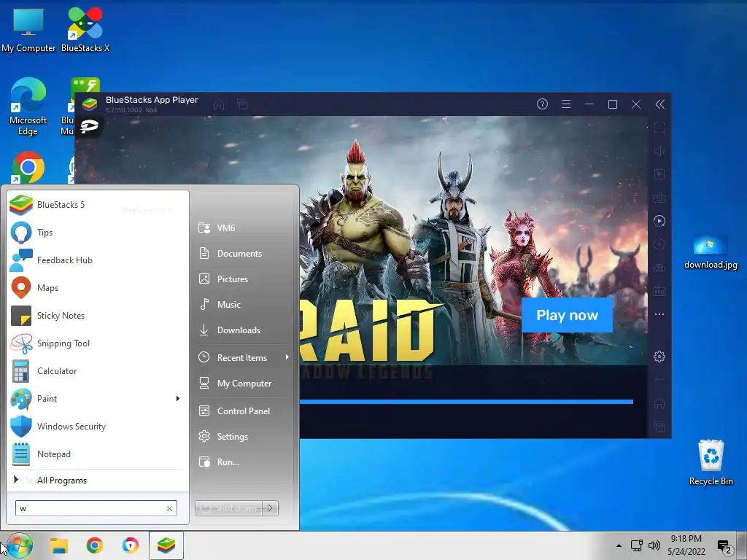The image size is (747, 560).
Task: Launch BlueStacks 5 from Start menu
Action: pyautogui.click(x=98, y=205)
